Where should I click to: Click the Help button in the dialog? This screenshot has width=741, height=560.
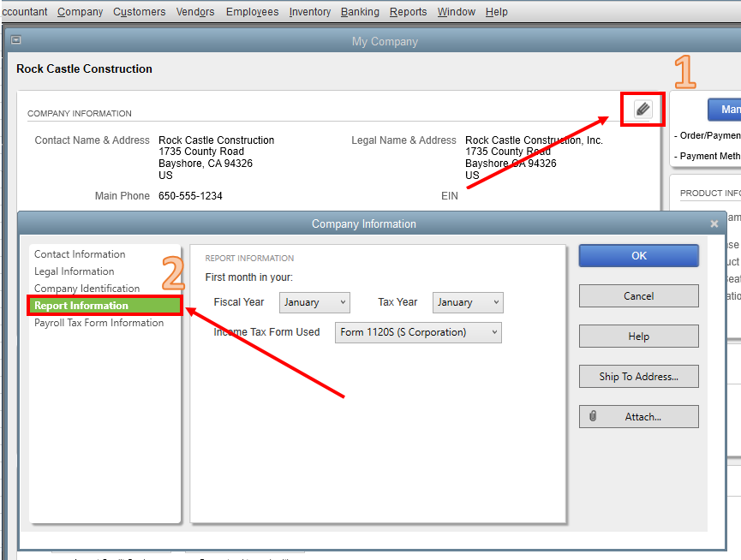coord(639,337)
